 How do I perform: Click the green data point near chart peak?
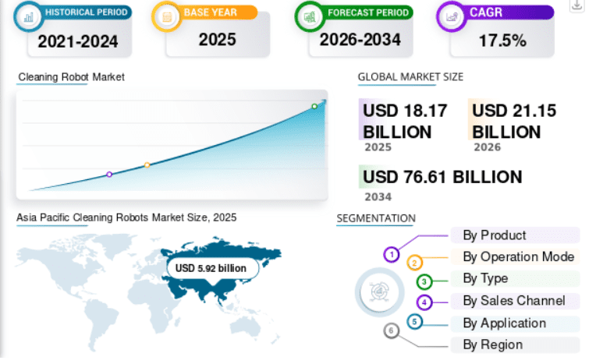314,107
